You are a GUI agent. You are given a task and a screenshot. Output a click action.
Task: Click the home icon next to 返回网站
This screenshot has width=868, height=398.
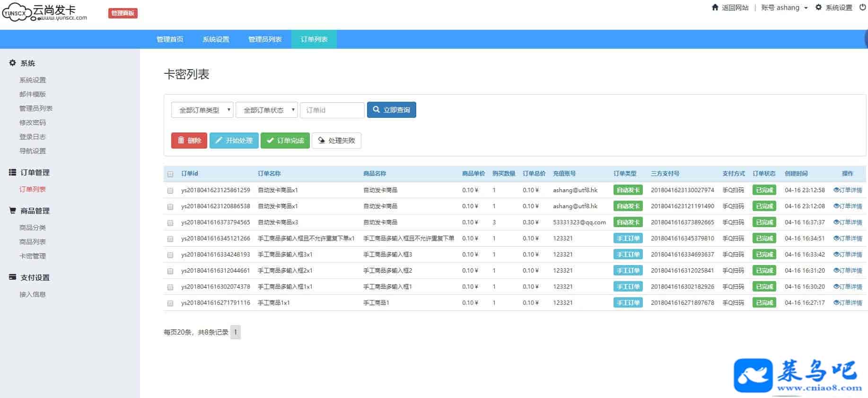click(x=715, y=8)
